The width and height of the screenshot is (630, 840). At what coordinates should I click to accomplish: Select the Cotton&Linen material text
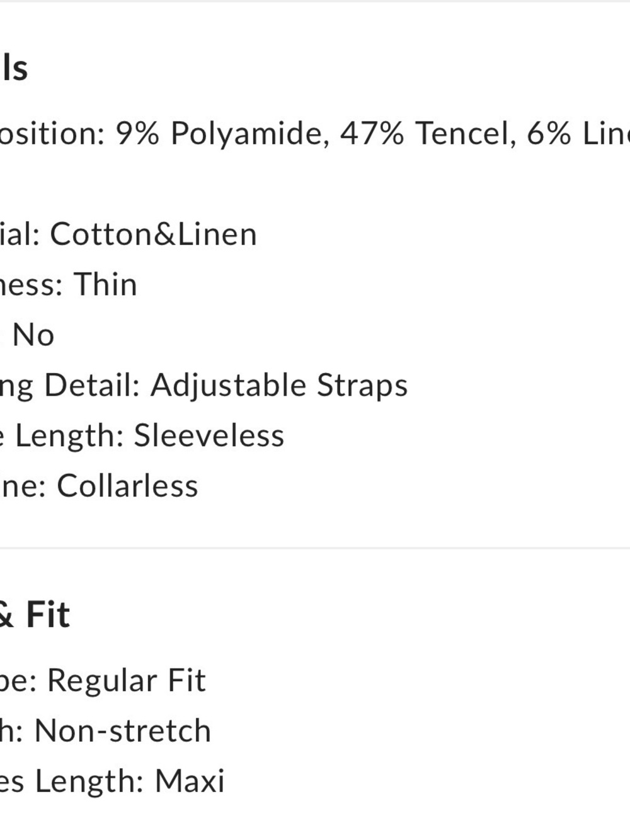pyautogui.click(x=154, y=234)
